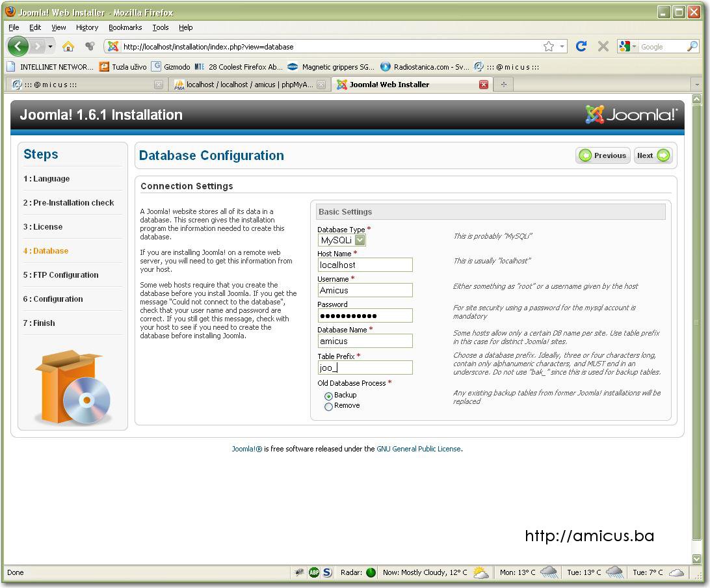The image size is (710, 588).
Task: Open the back/forward history dropdown arrow
Action: click(x=50, y=46)
